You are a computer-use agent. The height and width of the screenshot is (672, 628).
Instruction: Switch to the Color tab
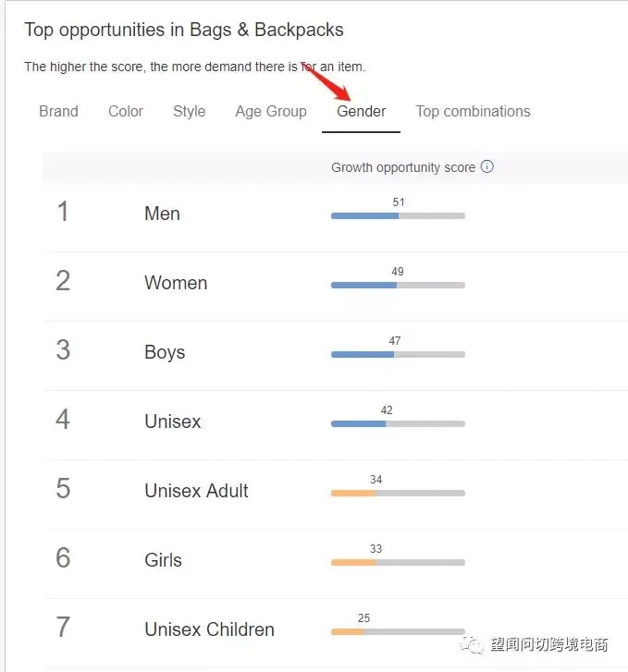[x=126, y=112]
